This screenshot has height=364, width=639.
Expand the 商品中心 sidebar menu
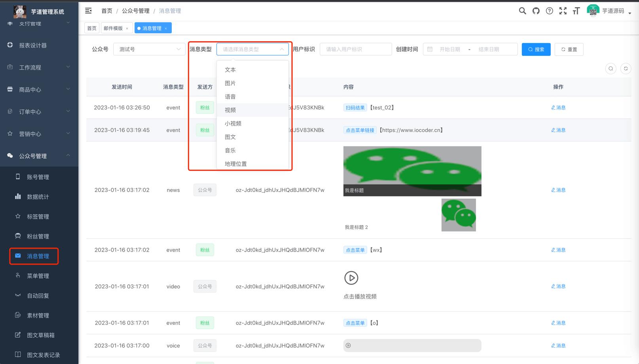[x=38, y=89]
